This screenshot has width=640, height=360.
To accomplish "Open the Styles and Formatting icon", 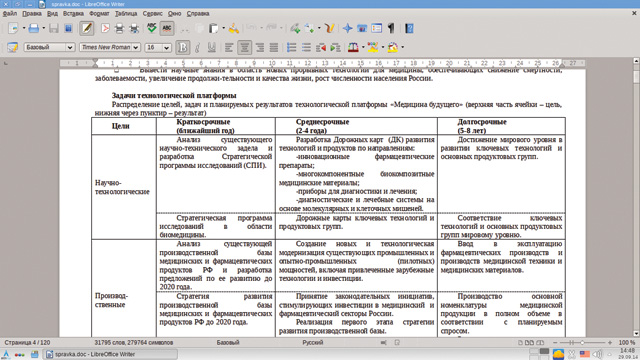I will click(12, 47).
